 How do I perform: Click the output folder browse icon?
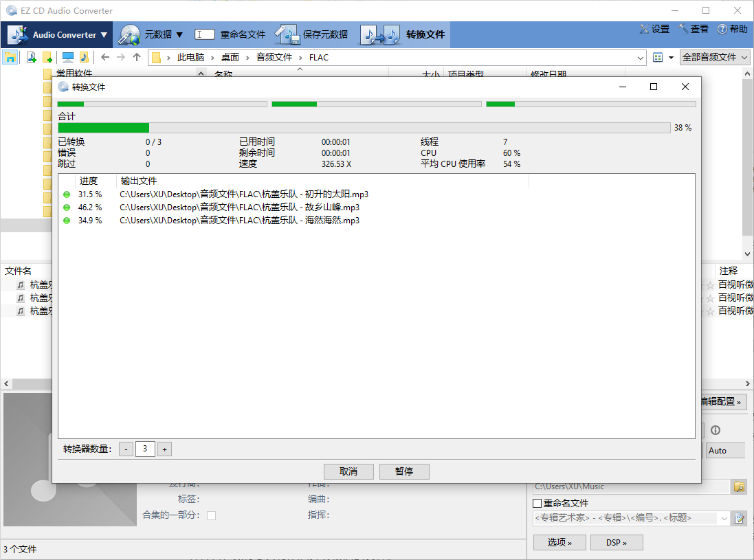coord(739,486)
